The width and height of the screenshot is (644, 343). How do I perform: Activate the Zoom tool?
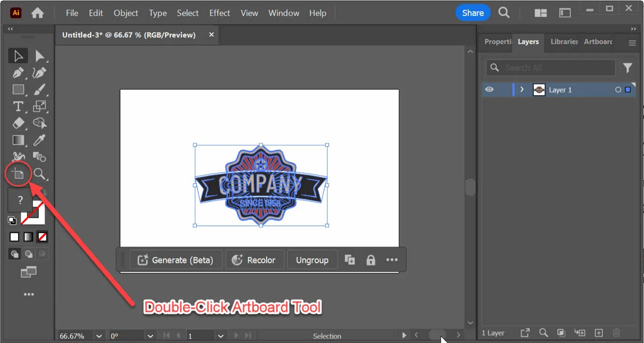pyautogui.click(x=39, y=174)
